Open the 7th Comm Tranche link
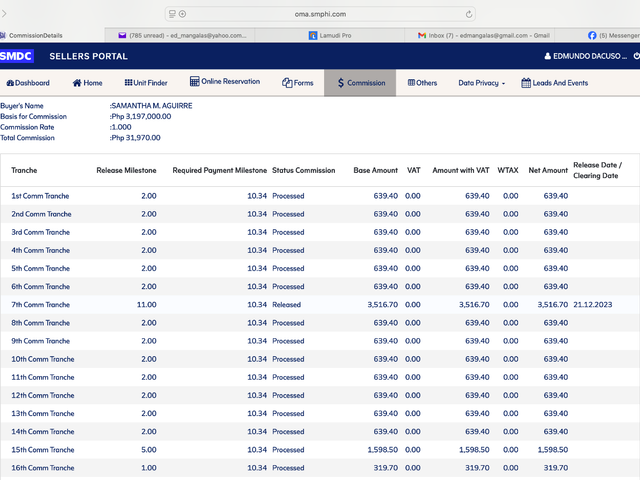This screenshot has width=640, height=480. tap(40, 304)
